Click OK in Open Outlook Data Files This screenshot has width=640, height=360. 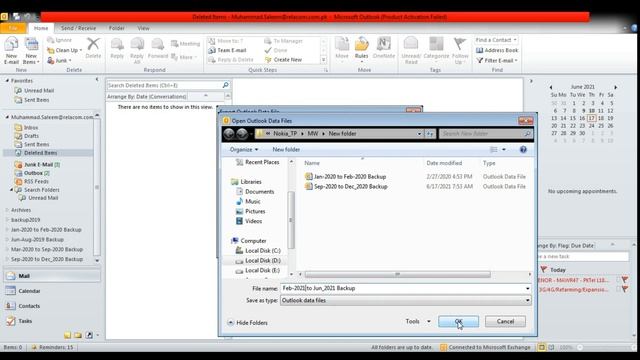[x=458, y=322]
